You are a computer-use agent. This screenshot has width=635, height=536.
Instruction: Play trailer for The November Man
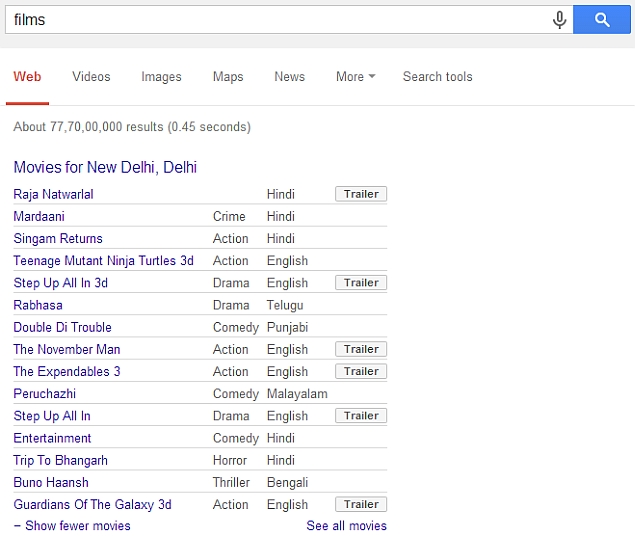(x=361, y=349)
